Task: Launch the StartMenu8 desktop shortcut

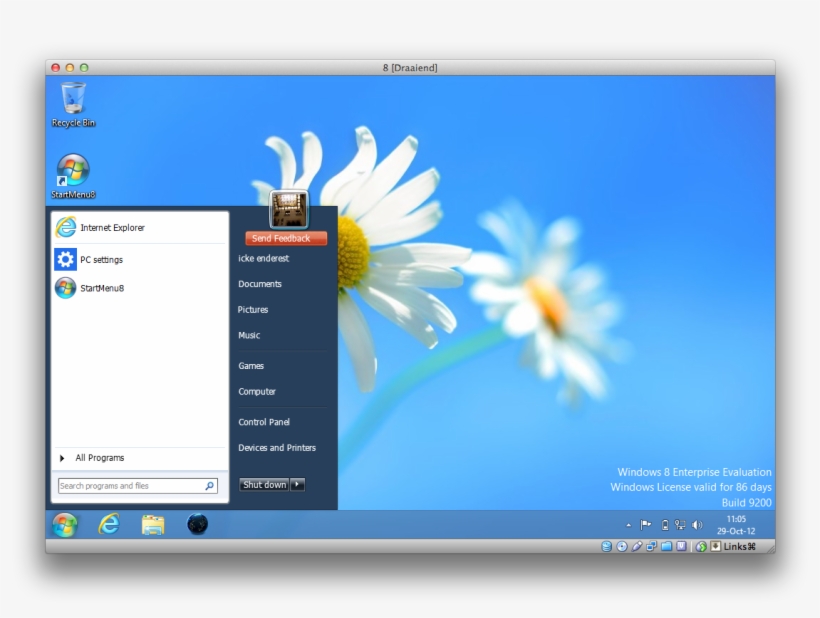Action: (72, 168)
